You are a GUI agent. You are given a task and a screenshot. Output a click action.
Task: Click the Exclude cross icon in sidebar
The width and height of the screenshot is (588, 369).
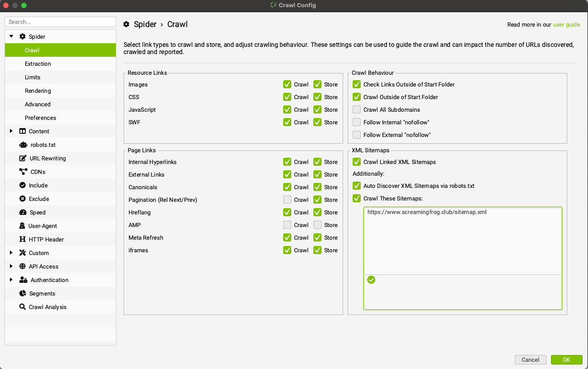[x=23, y=199]
